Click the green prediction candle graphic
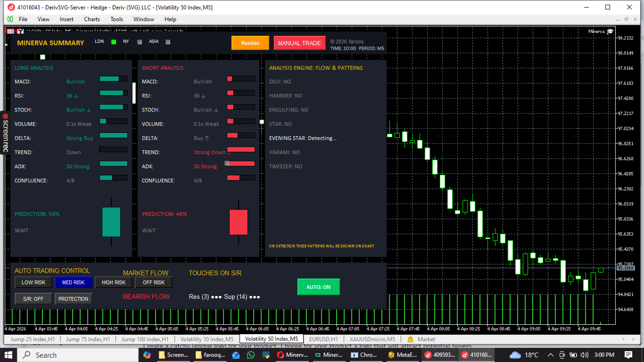This screenshot has height=362, width=644. [x=111, y=222]
